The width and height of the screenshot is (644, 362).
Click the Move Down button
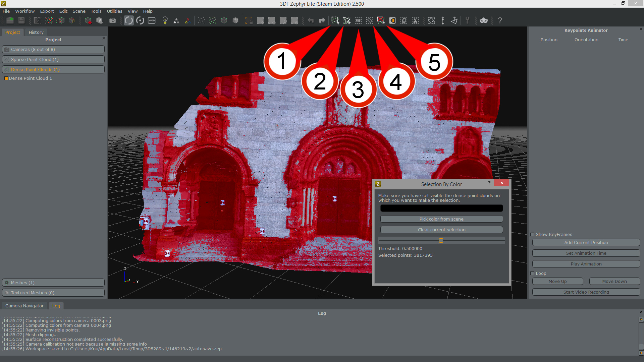pyautogui.click(x=614, y=281)
